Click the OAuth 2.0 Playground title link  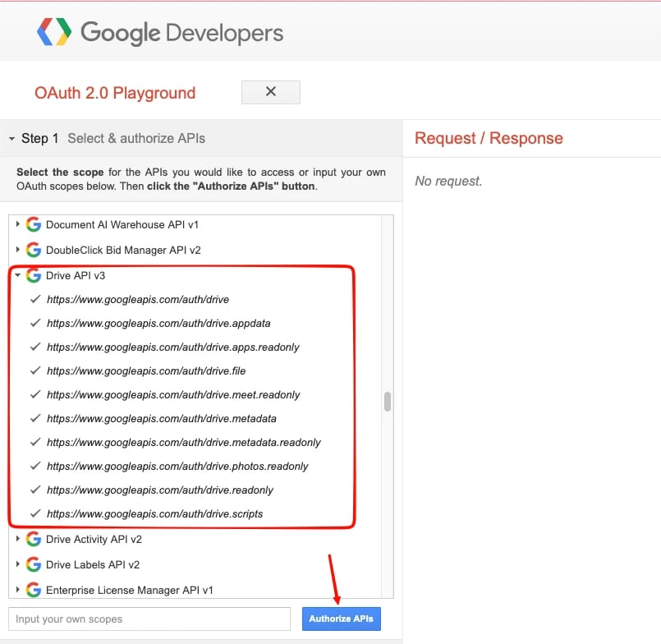click(x=115, y=93)
